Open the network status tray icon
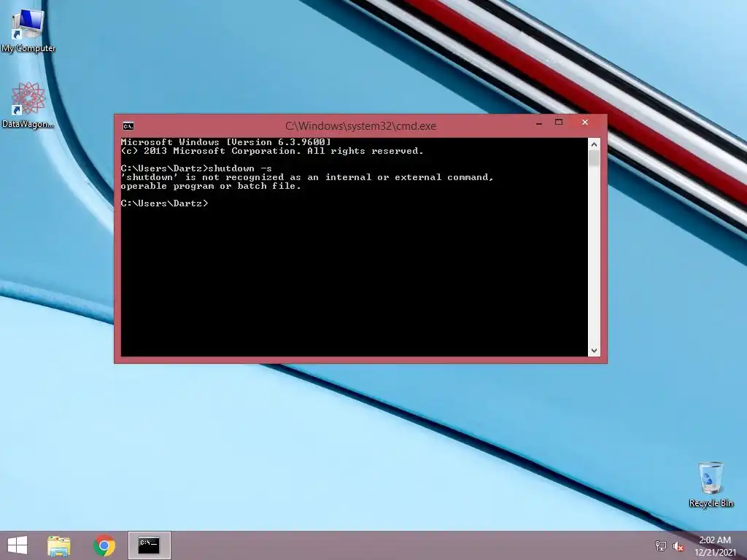747x560 pixels. click(661, 546)
